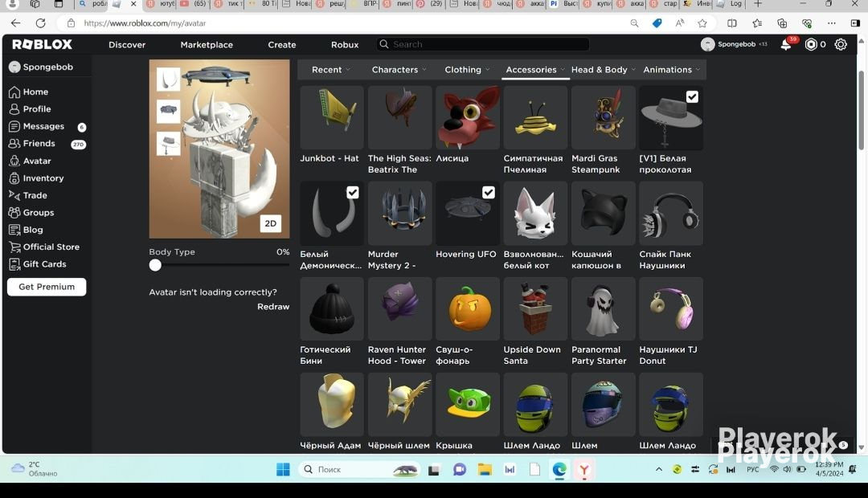This screenshot has height=498, width=868.
Task: Click the page vertical scrollbar
Action: pos(861,111)
